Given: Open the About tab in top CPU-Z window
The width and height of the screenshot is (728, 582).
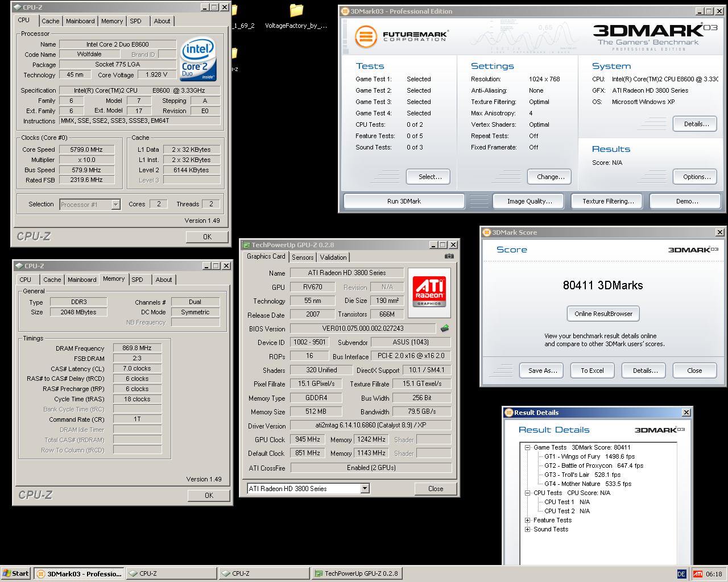Looking at the screenshot, I should coord(162,21).
